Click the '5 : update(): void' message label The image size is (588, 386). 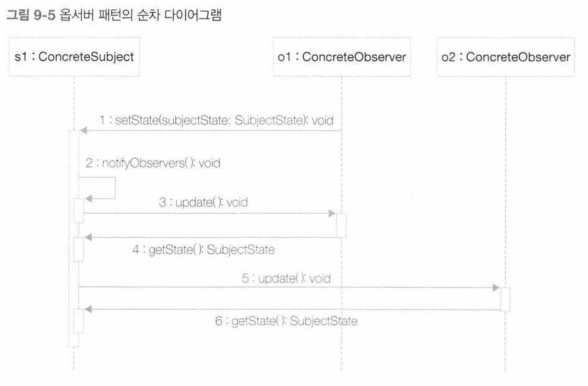click(x=286, y=278)
